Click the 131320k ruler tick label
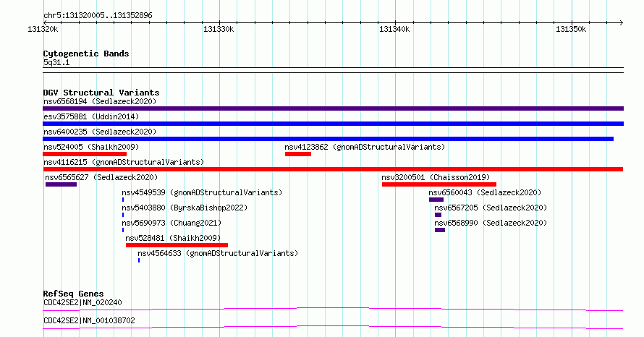The height and width of the screenshot is (337, 644). pos(43,30)
